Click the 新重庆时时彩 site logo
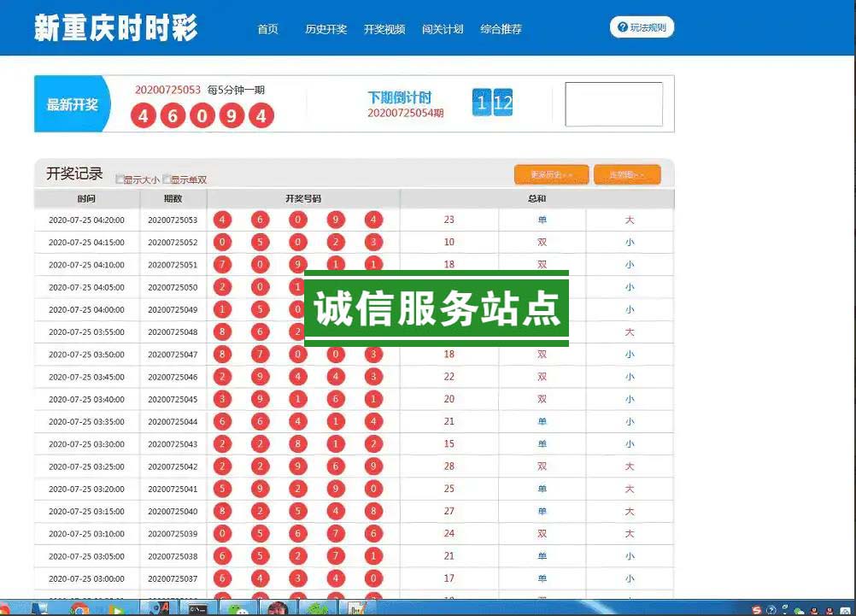The height and width of the screenshot is (616, 856). point(115,27)
